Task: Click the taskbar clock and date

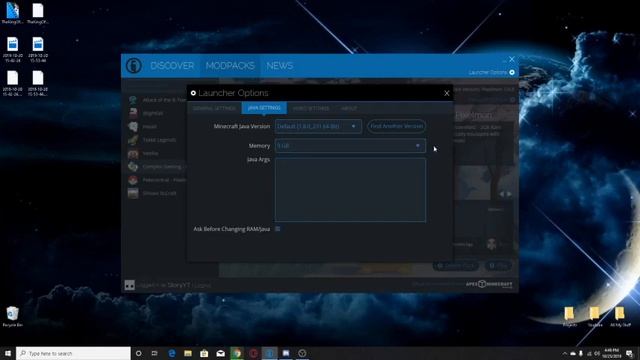Action: (x=612, y=353)
